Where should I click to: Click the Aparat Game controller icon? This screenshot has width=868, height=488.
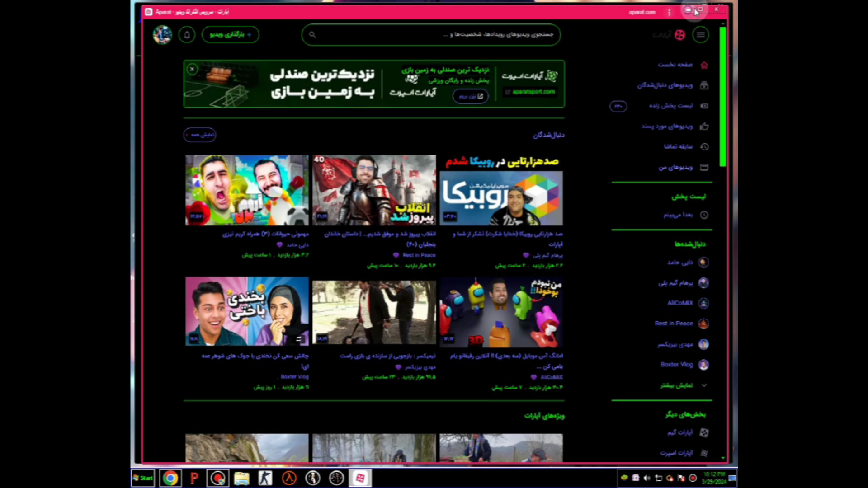[704, 433]
